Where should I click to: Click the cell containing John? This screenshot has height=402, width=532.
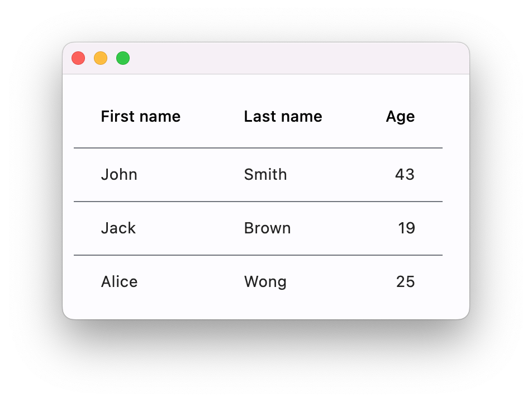(119, 174)
